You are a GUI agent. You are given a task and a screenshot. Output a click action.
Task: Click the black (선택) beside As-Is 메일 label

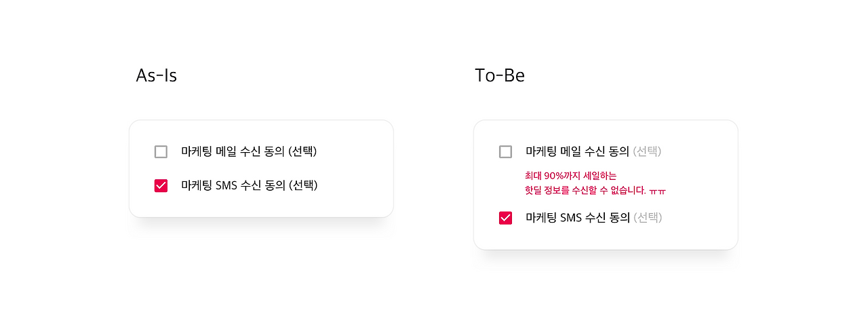(x=302, y=151)
